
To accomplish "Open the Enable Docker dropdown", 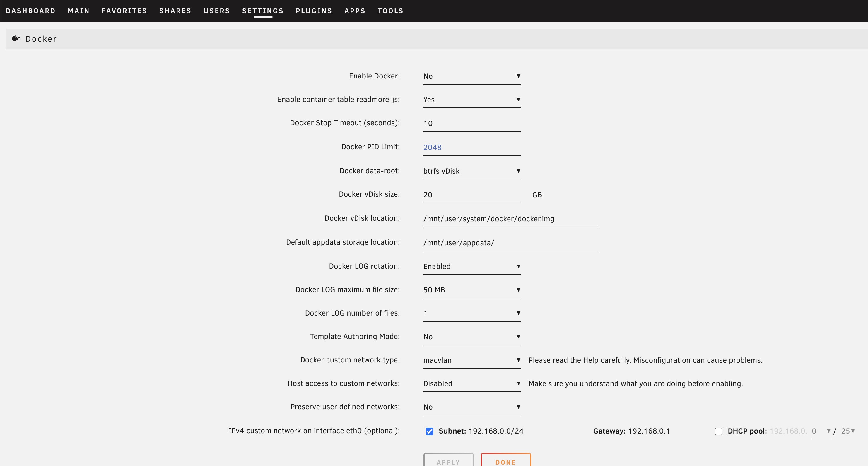I will (471, 76).
